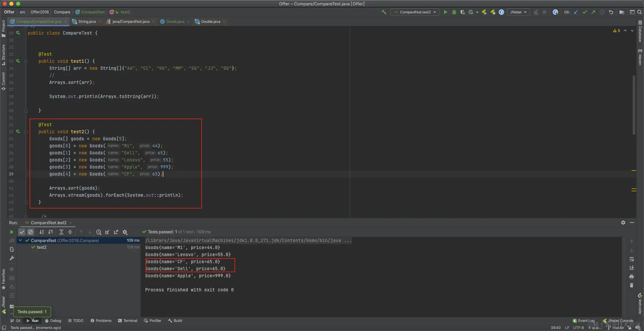Open the UTF-8 encoding selector in status bar

tap(578, 328)
